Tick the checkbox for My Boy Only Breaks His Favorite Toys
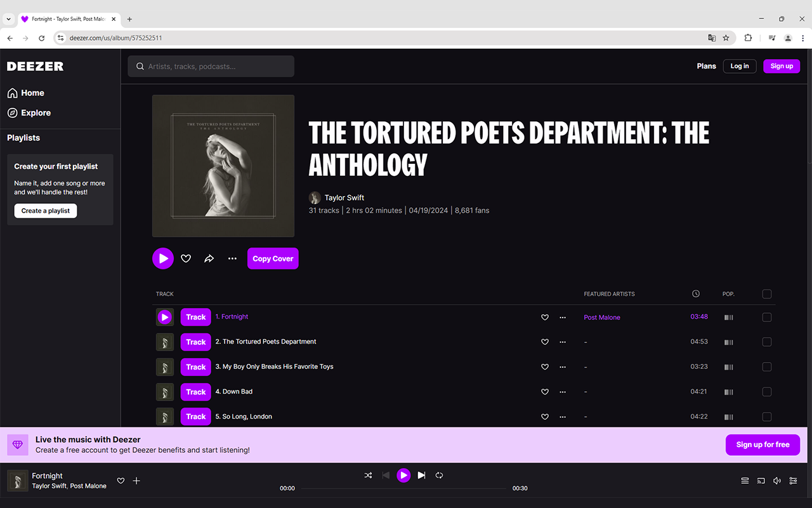This screenshot has height=508, width=812. pos(767,367)
